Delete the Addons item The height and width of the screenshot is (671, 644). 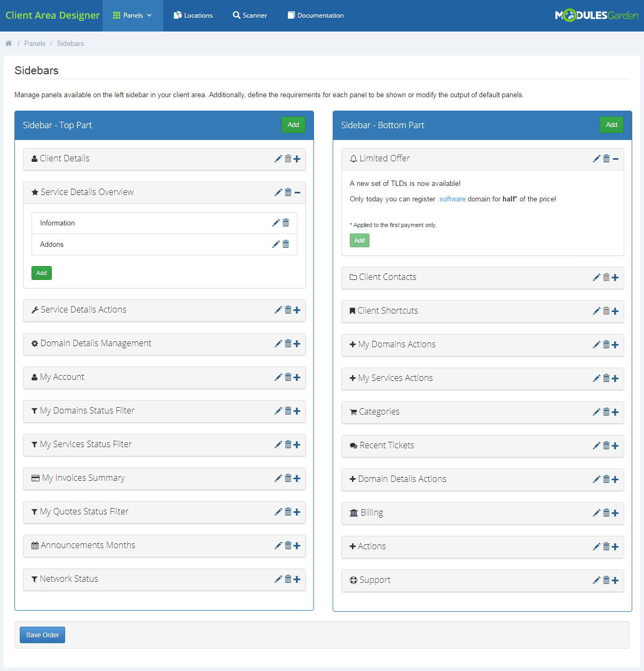point(286,244)
